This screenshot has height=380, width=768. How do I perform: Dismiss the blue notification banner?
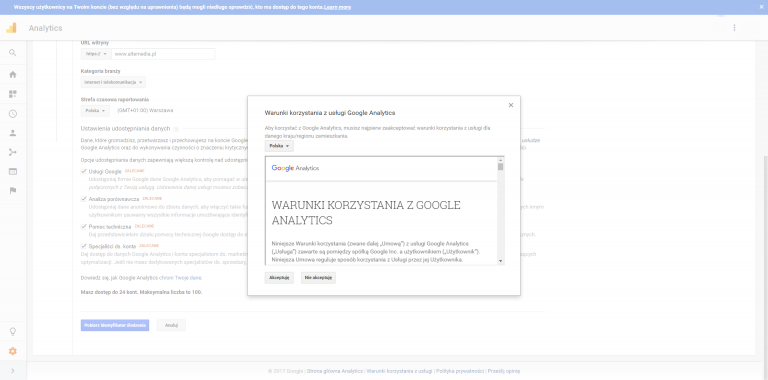coord(761,7)
